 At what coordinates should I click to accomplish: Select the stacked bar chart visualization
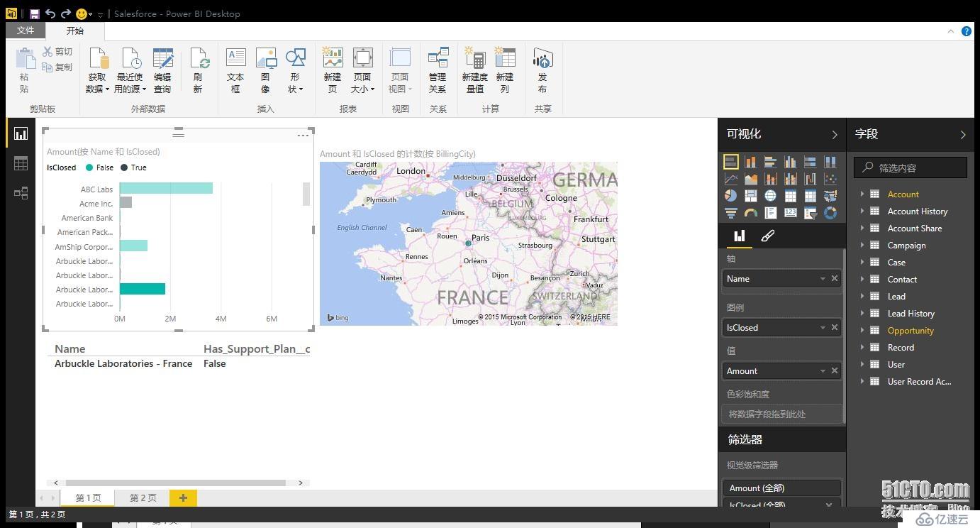(x=730, y=162)
